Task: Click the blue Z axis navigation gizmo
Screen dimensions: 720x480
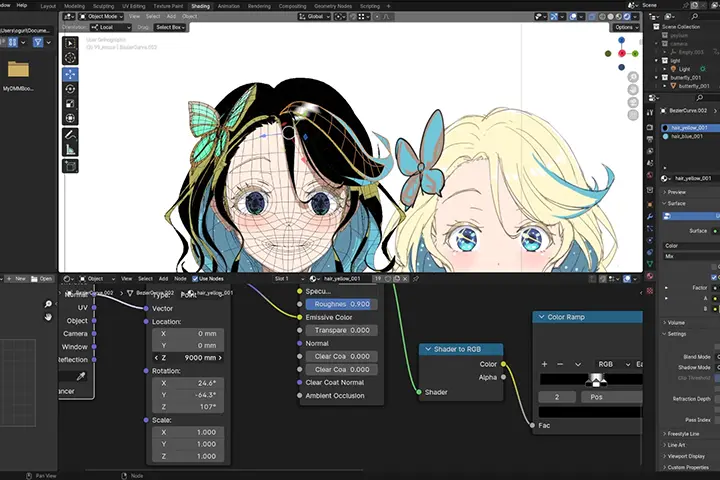Action: tap(621, 40)
